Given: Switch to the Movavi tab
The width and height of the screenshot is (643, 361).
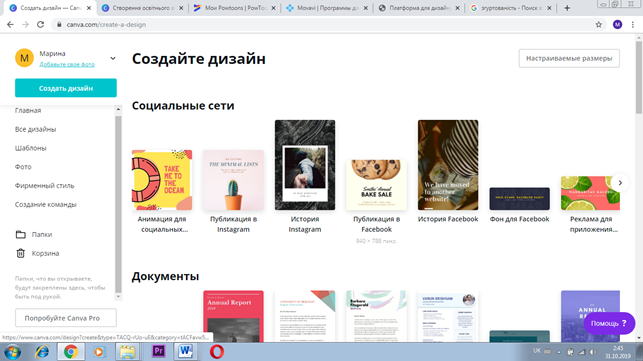Looking at the screenshot, I should 327,8.
